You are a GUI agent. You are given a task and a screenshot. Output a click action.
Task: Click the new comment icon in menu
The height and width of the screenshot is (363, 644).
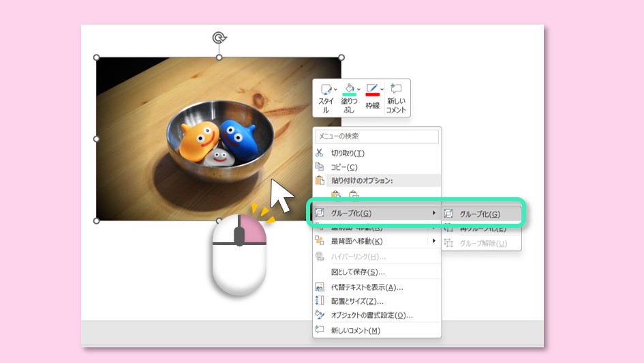tap(320, 330)
